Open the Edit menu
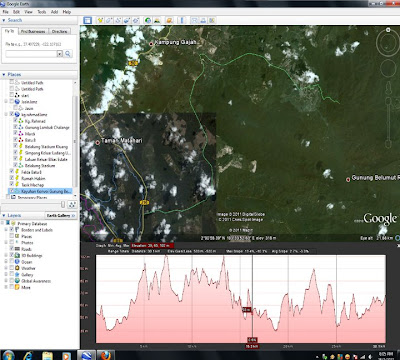Viewport: 400px width, 360px height. coord(16,12)
